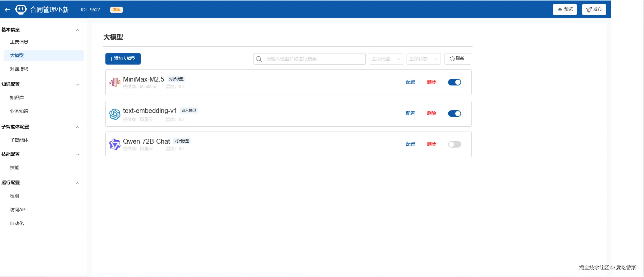Click the MiniMax-M2.5 model name
Screen dimensions: 644x277
[x=143, y=79]
